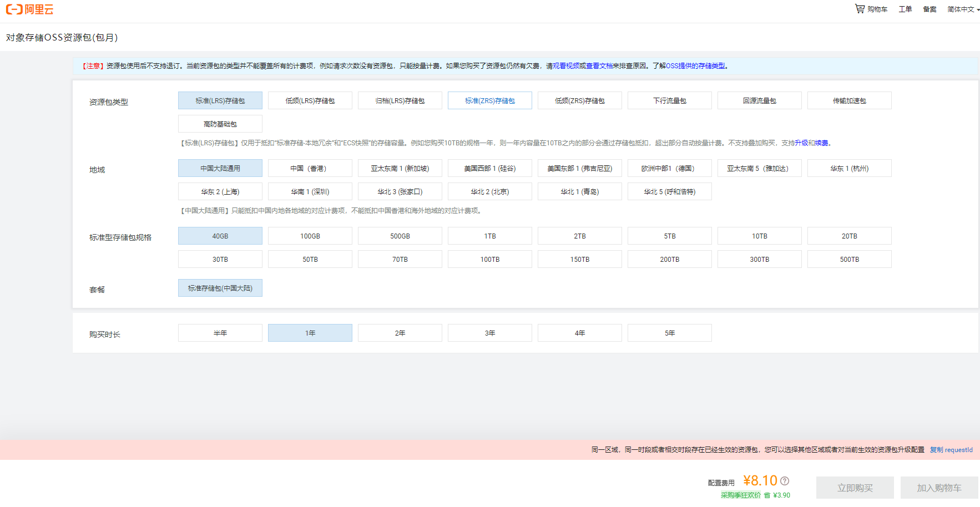Select 回源流量包 resource type

click(x=760, y=100)
